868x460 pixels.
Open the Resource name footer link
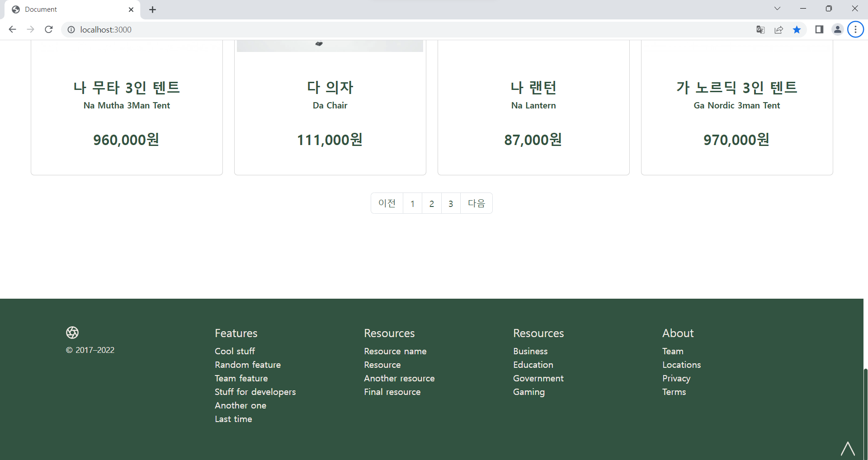(x=395, y=351)
